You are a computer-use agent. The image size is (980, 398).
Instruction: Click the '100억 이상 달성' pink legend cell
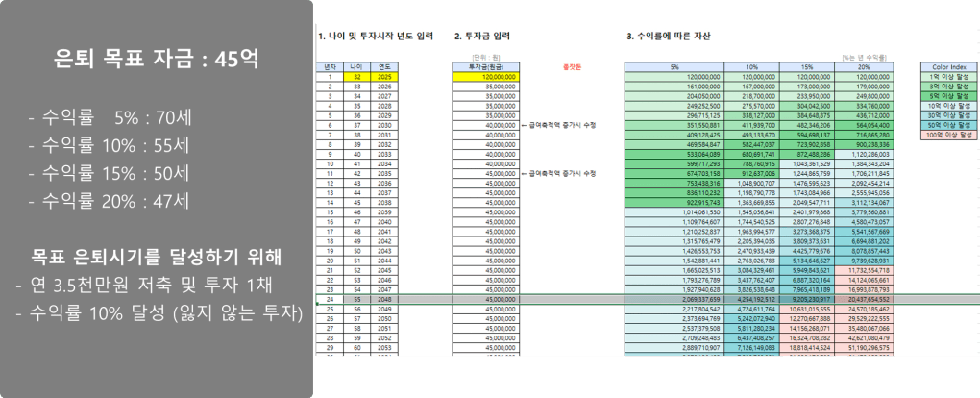947,135
